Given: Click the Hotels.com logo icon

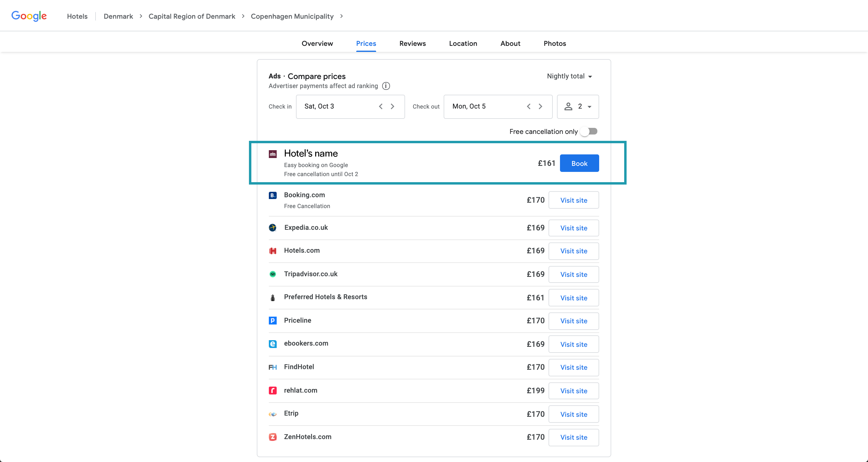Looking at the screenshot, I should pos(273,251).
